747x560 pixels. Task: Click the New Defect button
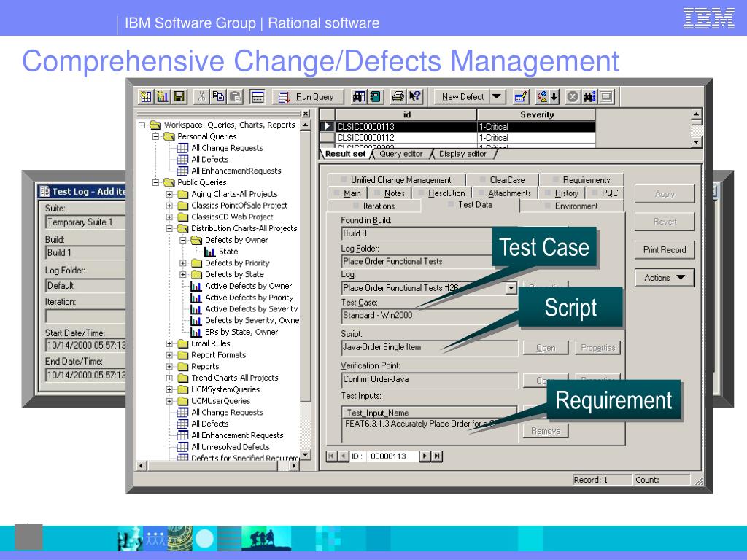462,97
